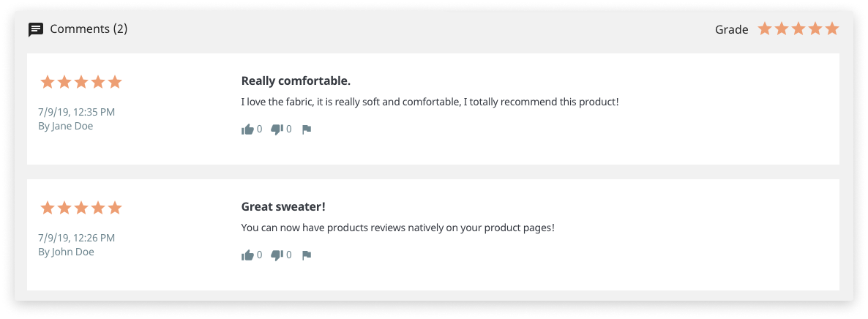Select the Comments (2) header label
This screenshot has height=319, width=868.
click(89, 29)
